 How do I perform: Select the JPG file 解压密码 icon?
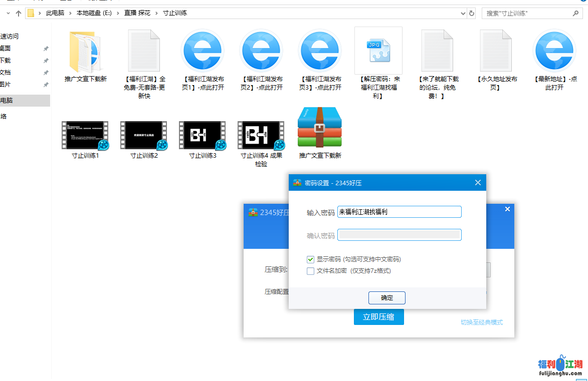click(x=378, y=51)
